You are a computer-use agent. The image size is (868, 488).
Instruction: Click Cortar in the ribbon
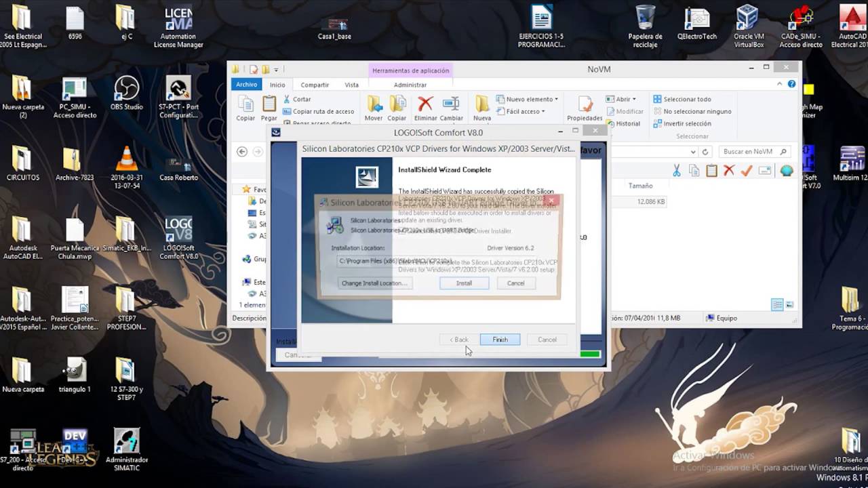pyautogui.click(x=296, y=99)
